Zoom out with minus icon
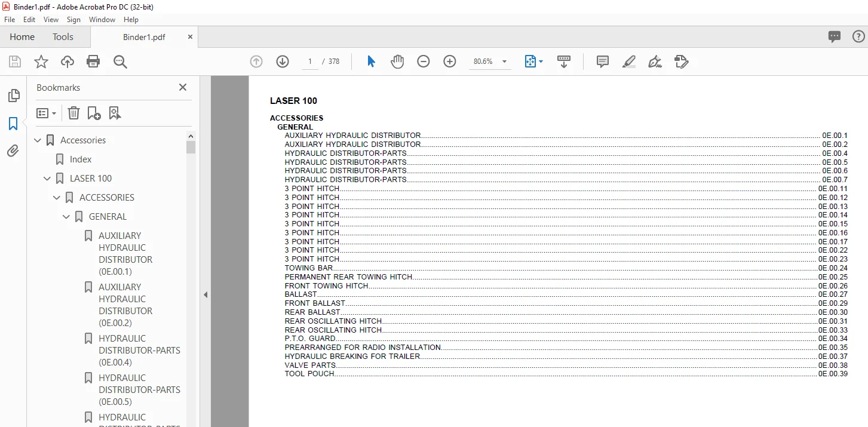This screenshot has height=427, width=868. click(424, 62)
